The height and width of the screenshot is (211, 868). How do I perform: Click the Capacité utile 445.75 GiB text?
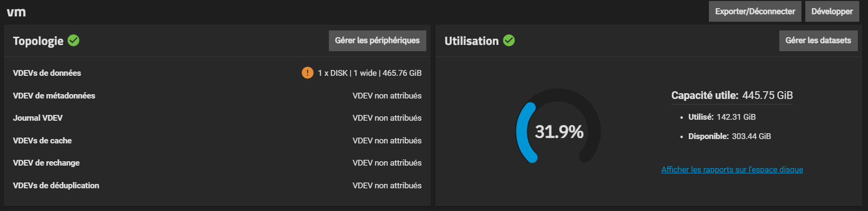pyautogui.click(x=732, y=96)
